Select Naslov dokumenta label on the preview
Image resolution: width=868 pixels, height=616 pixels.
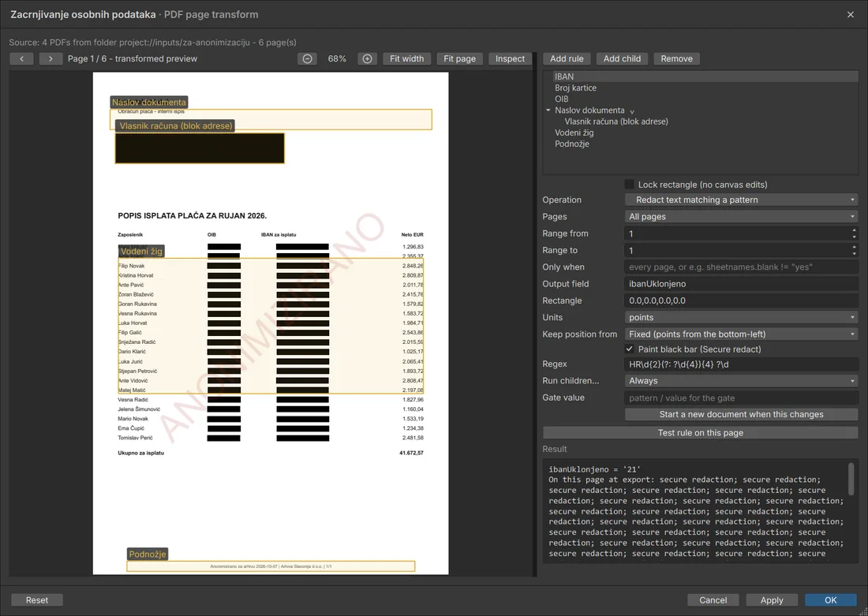(149, 102)
